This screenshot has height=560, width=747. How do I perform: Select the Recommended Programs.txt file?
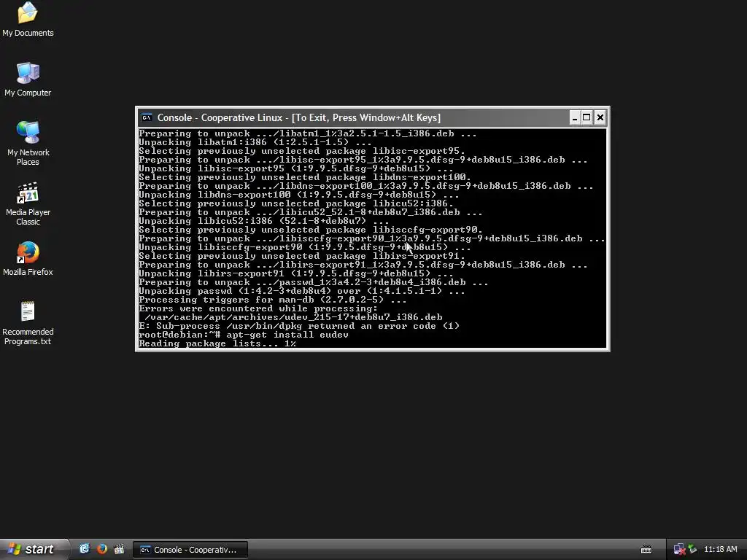pyautogui.click(x=28, y=323)
